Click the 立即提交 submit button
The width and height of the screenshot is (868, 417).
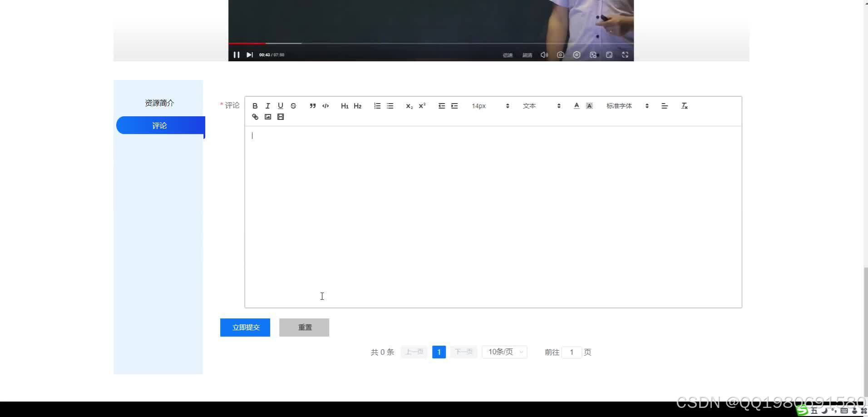[245, 327]
